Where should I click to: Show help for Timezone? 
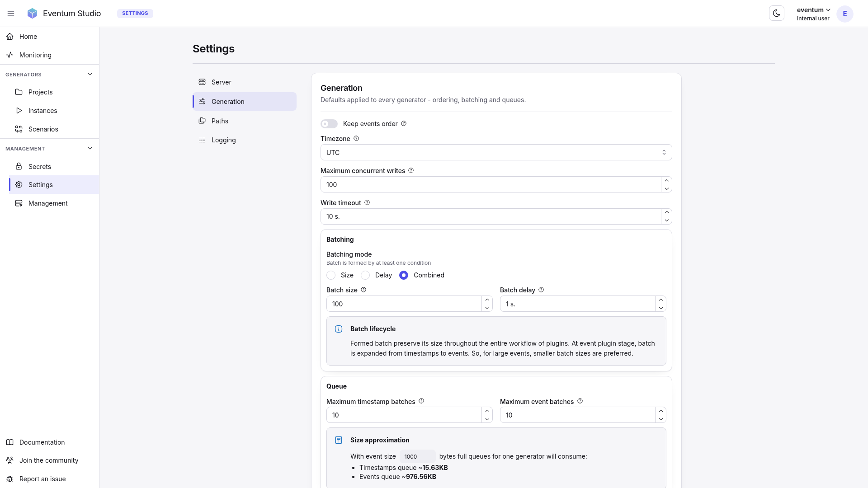pyautogui.click(x=356, y=139)
